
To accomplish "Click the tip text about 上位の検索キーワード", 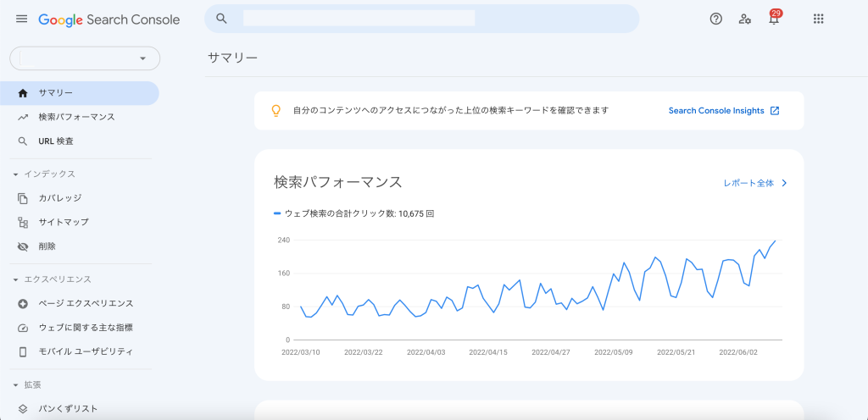I will pos(451,111).
